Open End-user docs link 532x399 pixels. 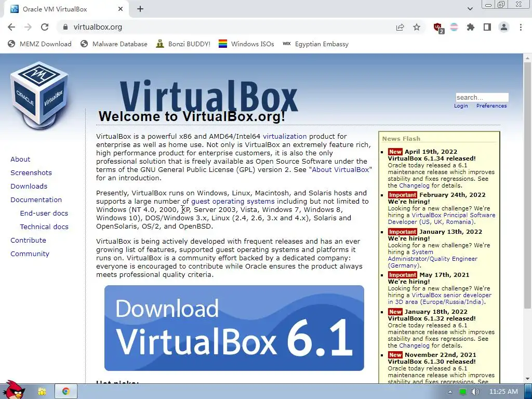click(x=44, y=213)
